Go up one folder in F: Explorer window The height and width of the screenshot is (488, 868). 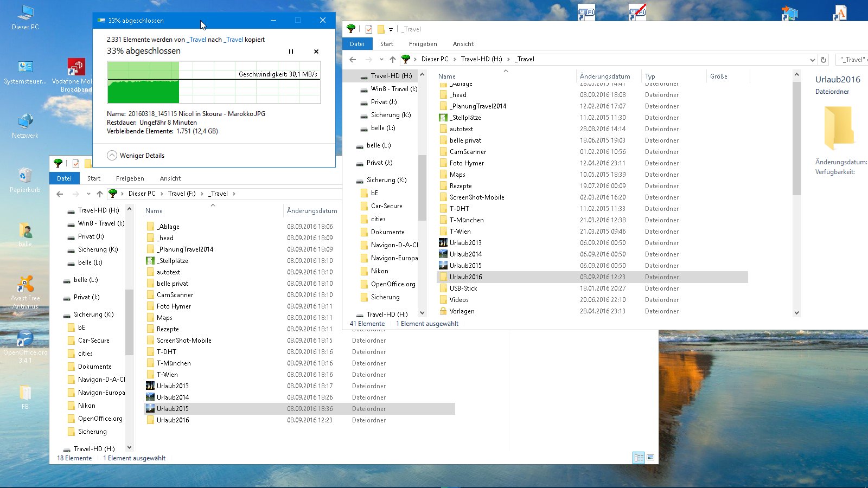(100, 194)
